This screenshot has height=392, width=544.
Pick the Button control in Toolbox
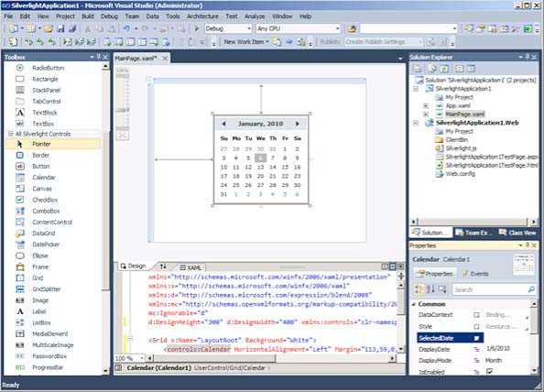point(41,166)
